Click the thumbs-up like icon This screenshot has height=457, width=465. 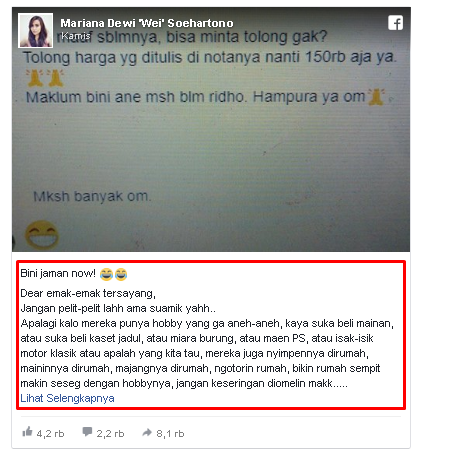27,432
